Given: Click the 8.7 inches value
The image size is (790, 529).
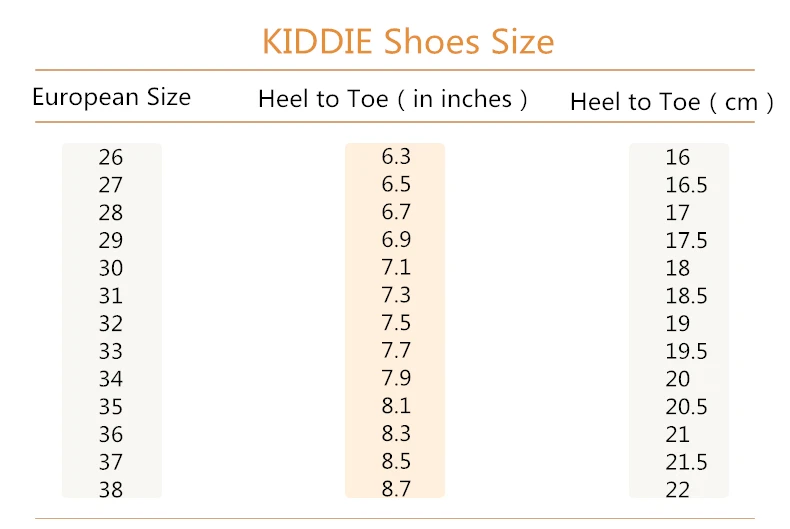Looking at the screenshot, I should pyautogui.click(x=396, y=489).
